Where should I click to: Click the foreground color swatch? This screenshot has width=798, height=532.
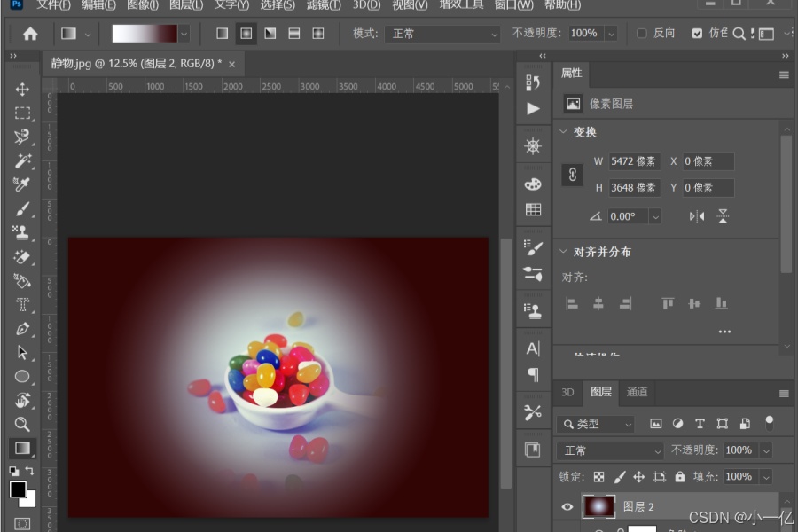point(18,489)
